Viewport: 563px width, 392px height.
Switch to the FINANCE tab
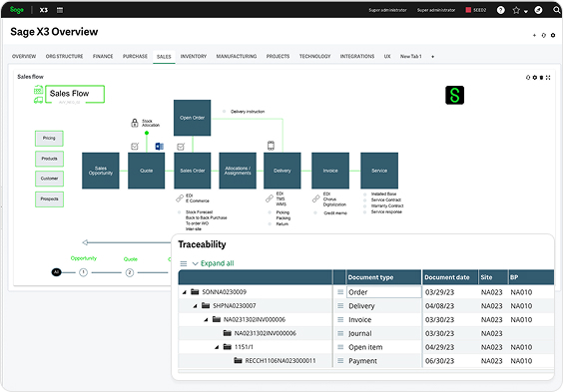pos(103,56)
